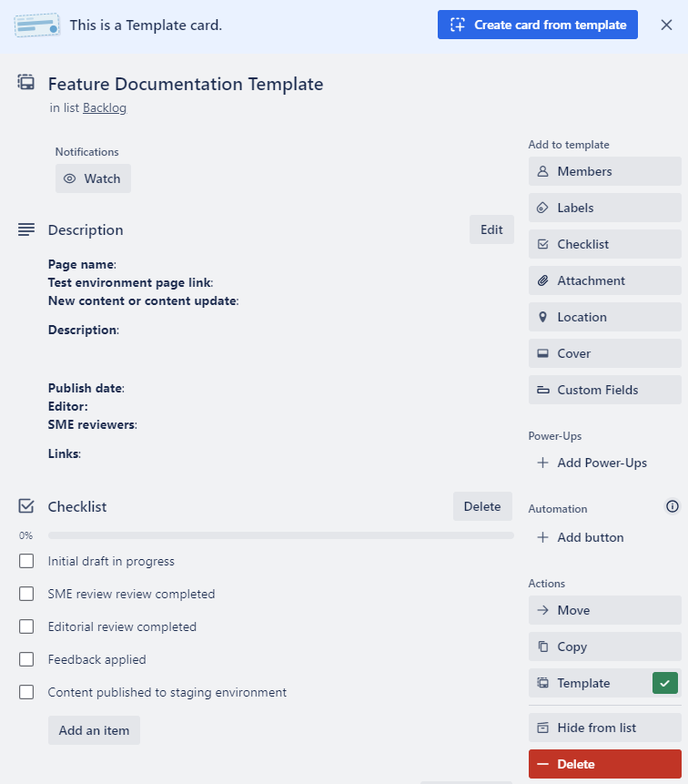Click Create card from template button

(537, 25)
